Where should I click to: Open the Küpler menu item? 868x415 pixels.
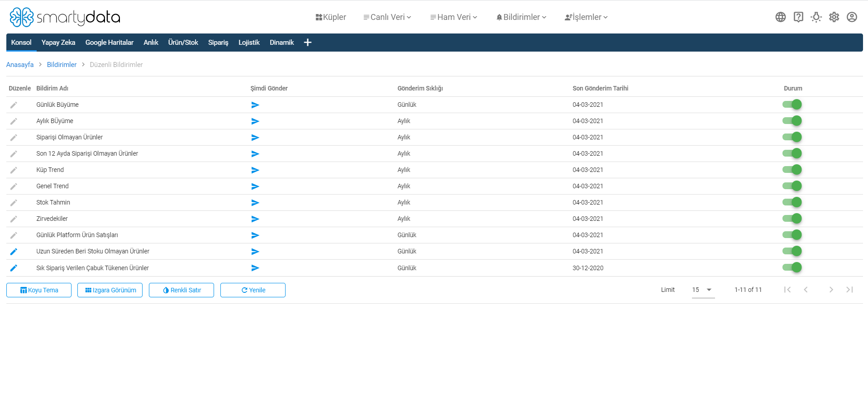pos(331,17)
